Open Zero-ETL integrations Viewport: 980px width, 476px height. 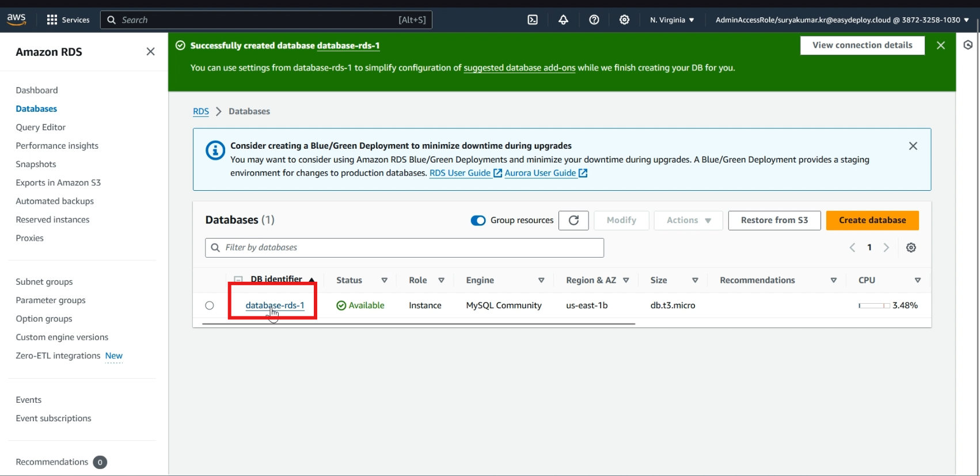tap(58, 355)
